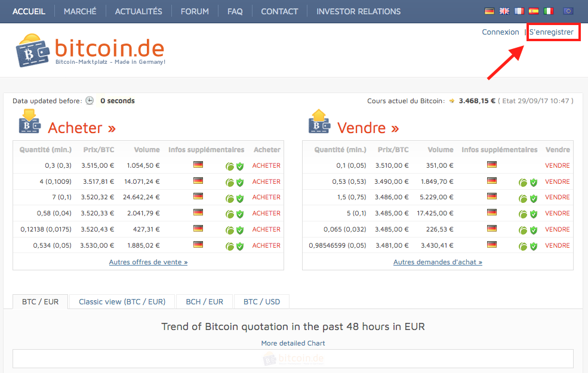Click ACHETER for the 3.517,81 € offer
Image resolution: width=588 pixels, height=373 pixels.
[266, 181]
